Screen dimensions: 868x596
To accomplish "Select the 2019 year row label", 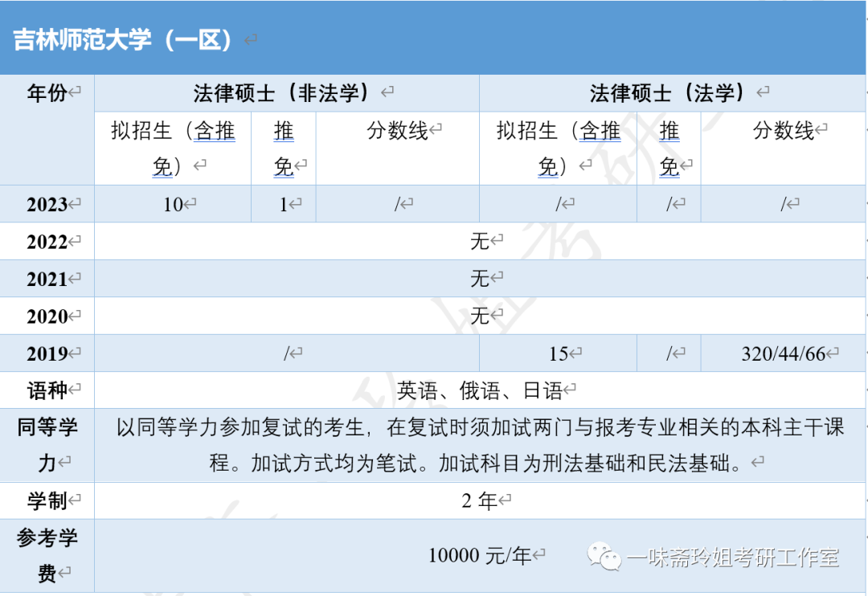I will point(47,353).
